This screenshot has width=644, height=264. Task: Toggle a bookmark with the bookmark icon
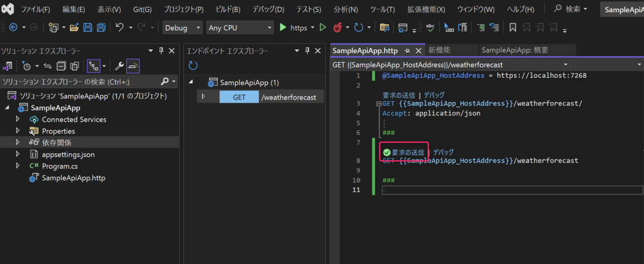pyautogui.click(x=513, y=27)
